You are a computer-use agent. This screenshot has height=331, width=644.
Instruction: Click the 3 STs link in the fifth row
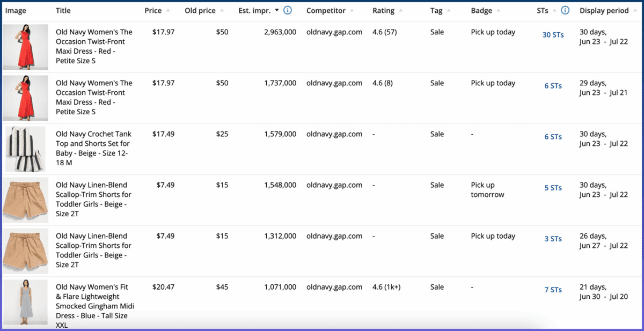coord(553,239)
